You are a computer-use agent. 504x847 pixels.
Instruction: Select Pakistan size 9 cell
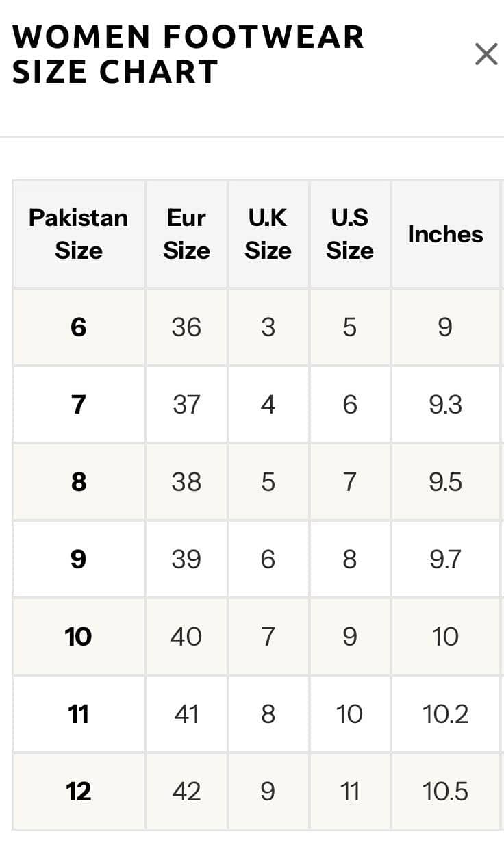click(79, 559)
